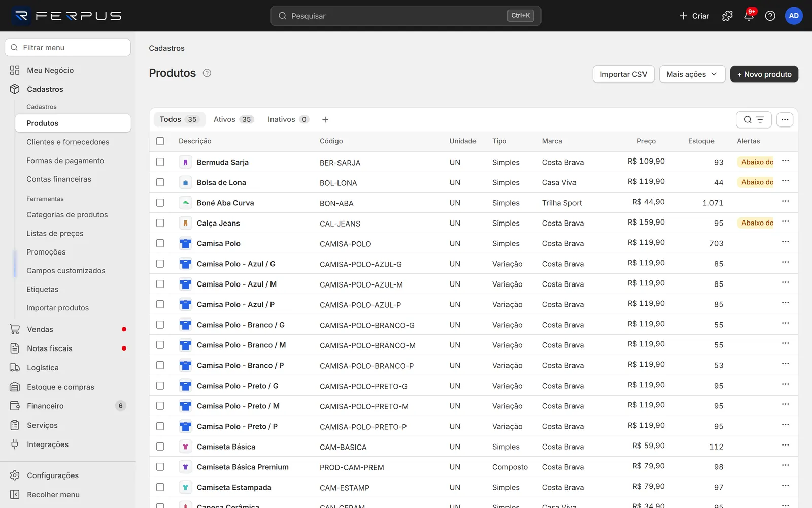Open search and filter icon in table toolbar
Screen dimensions: 812x508
[x=754, y=120]
